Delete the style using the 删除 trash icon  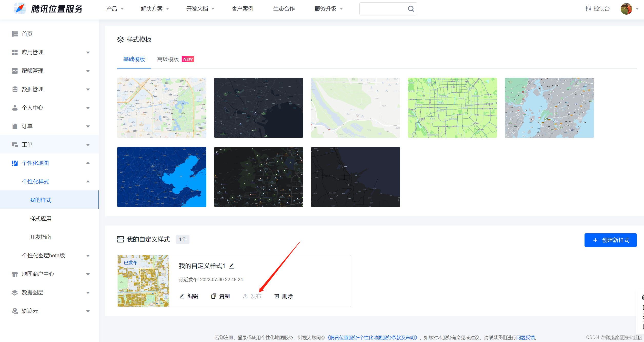pos(277,296)
